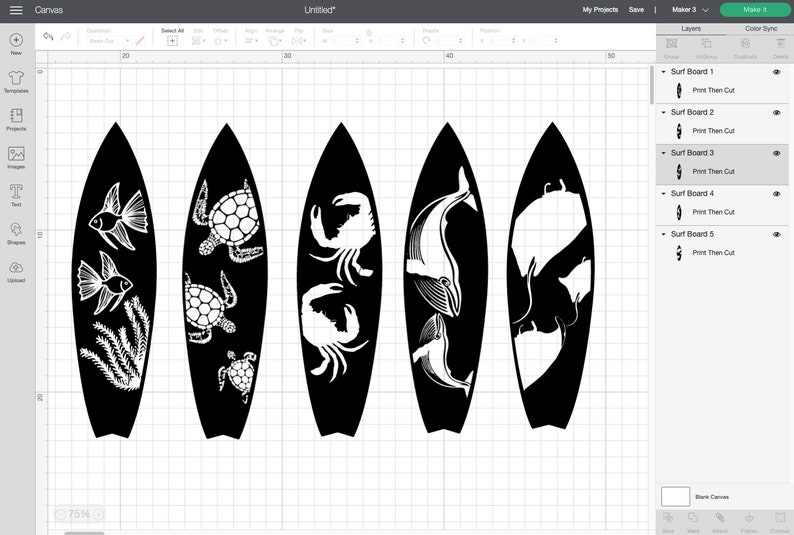The height and width of the screenshot is (535, 794).
Task: Click the Surf Board 5 layer thumbnail
Action: click(x=679, y=253)
